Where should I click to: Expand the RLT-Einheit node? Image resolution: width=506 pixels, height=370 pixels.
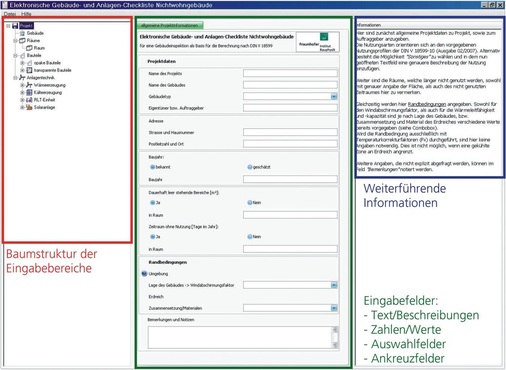(22, 100)
